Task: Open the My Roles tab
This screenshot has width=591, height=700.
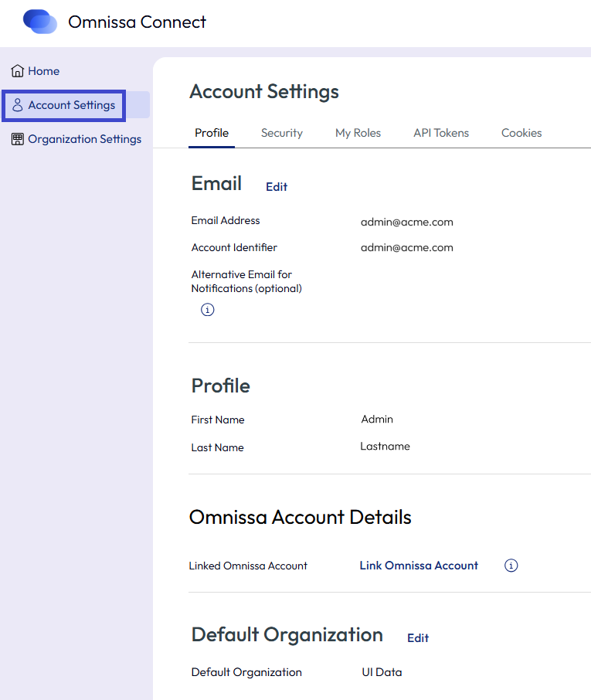Action: [x=358, y=133]
